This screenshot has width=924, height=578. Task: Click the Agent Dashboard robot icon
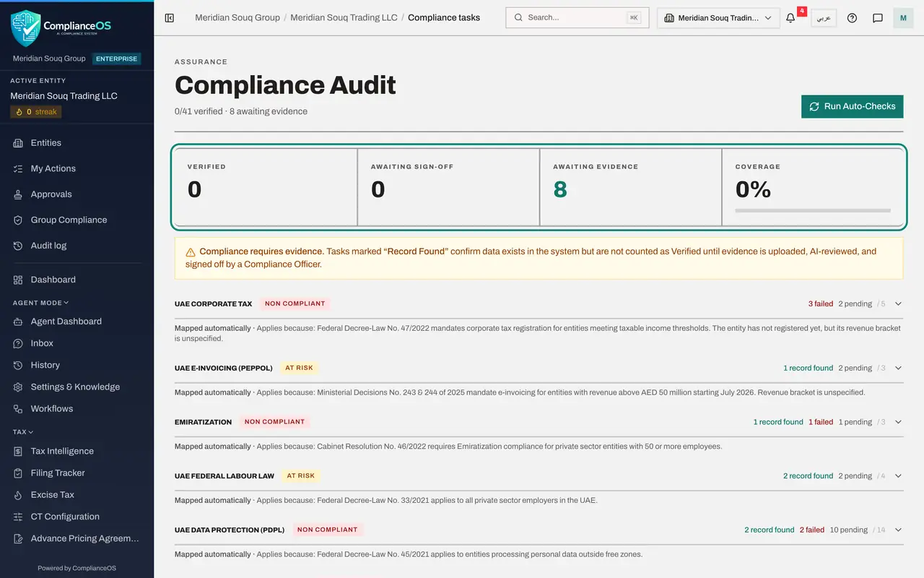tap(18, 322)
